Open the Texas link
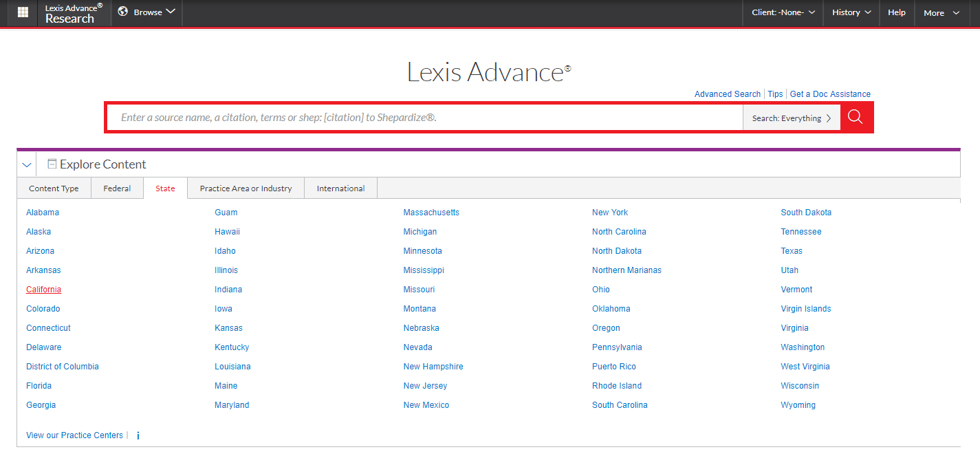 point(792,251)
